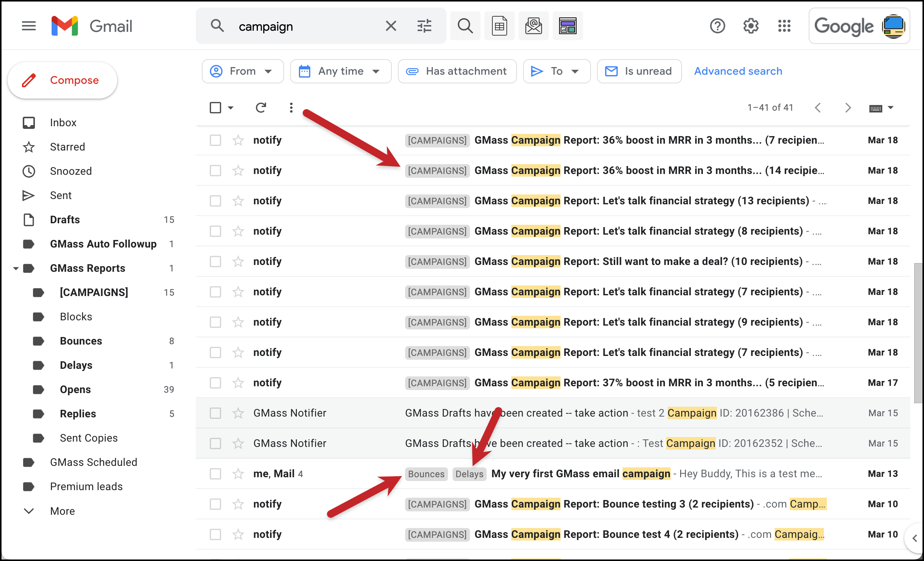Click the Bounces label chip on email
924x561 pixels.
[x=426, y=474]
